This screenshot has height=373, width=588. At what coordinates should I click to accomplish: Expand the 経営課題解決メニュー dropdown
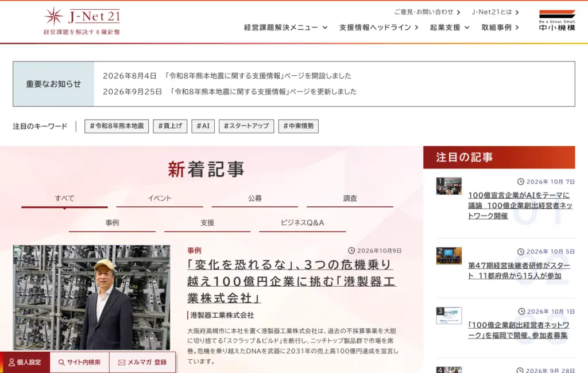click(x=286, y=28)
